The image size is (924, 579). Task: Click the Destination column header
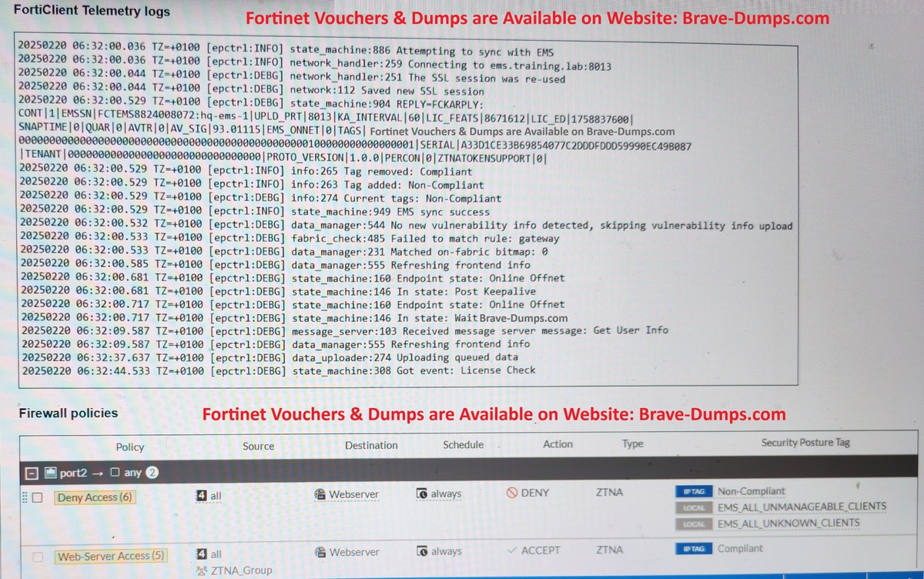(371, 445)
